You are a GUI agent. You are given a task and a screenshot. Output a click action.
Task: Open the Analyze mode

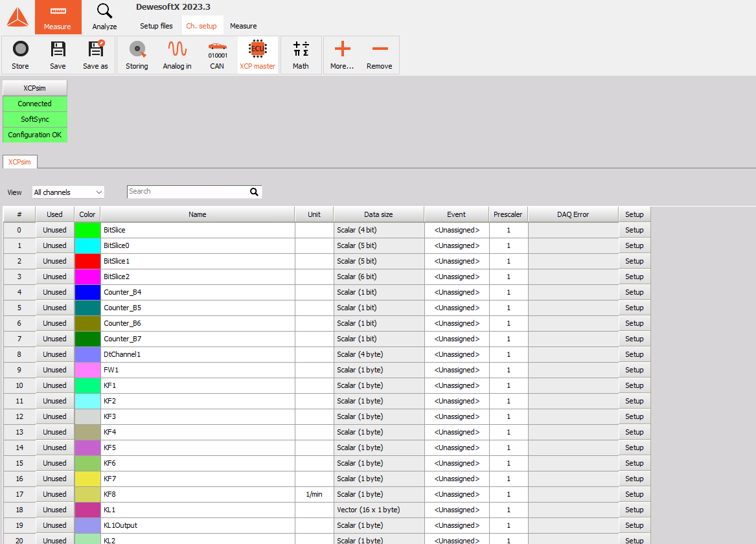[105, 17]
